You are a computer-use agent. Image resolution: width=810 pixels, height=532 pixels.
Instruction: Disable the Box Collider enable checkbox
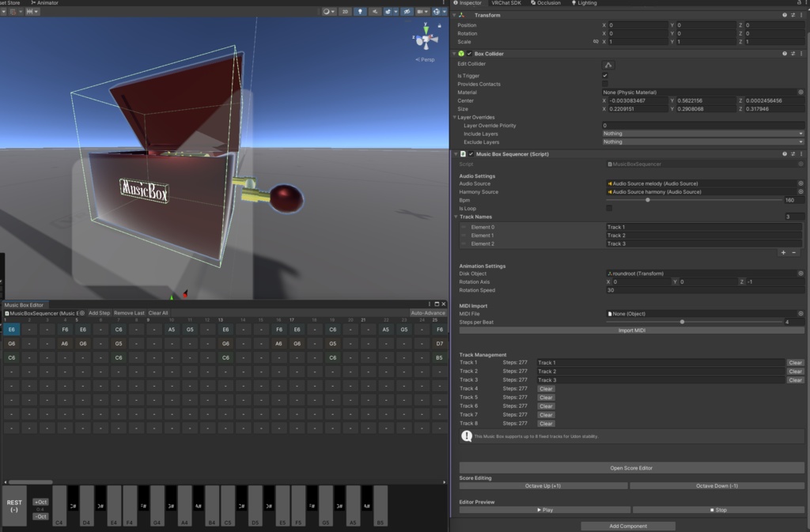pos(470,54)
